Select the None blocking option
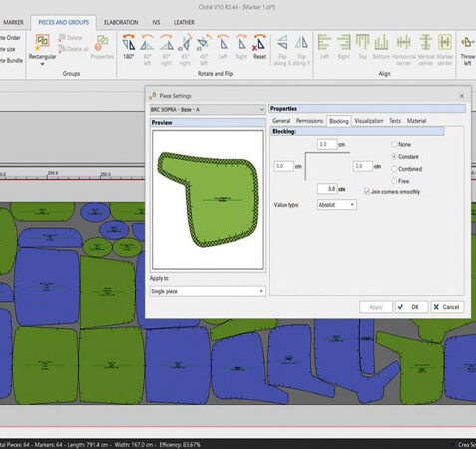The image size is (476, 449). coord(394,144)
